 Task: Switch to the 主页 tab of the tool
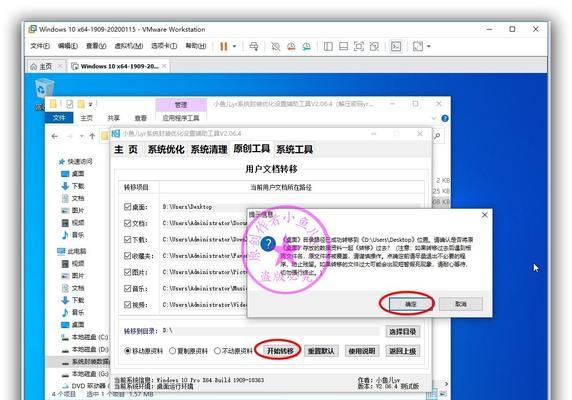[126, 149]
